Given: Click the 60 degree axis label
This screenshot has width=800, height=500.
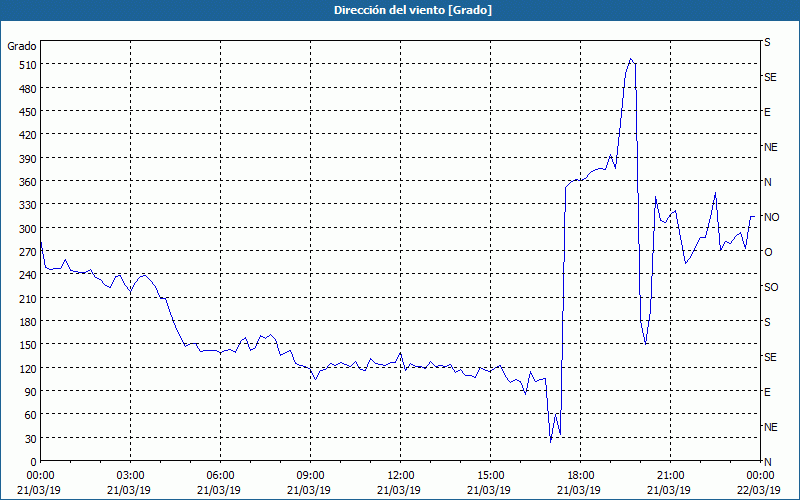Looking at the screenshot, I should click(x=31, y=415).
